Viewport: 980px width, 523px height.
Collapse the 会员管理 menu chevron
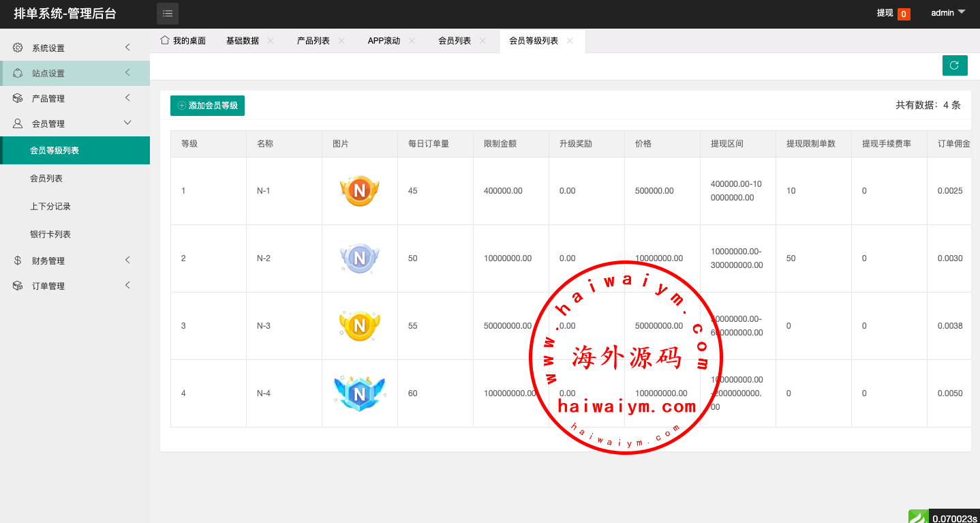pyautogui.click(x=127, y=123)
